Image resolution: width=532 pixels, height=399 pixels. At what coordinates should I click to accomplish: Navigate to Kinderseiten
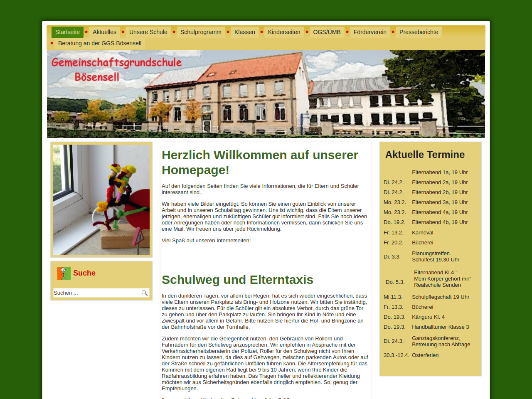[x=284, y=32]
